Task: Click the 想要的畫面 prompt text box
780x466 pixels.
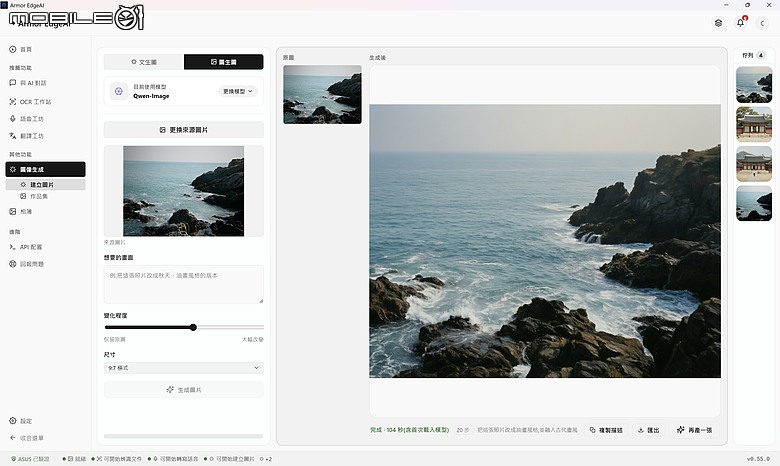Action: pos(184,284)
